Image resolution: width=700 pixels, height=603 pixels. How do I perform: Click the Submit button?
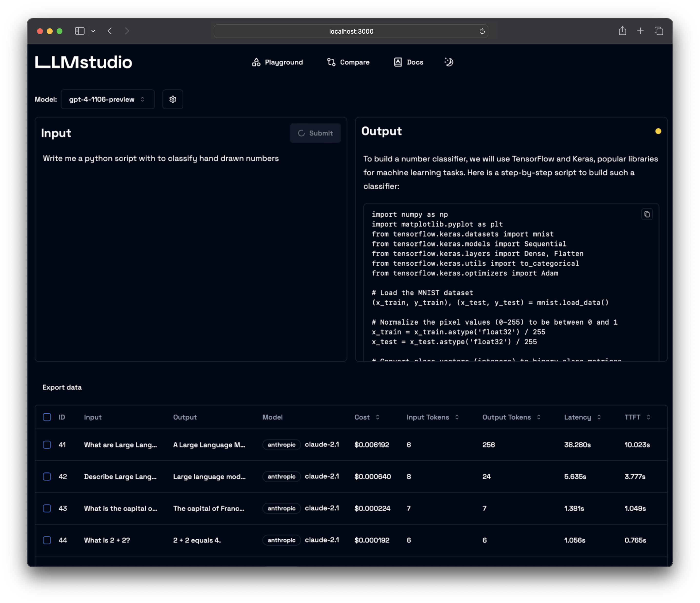[315, 133]
